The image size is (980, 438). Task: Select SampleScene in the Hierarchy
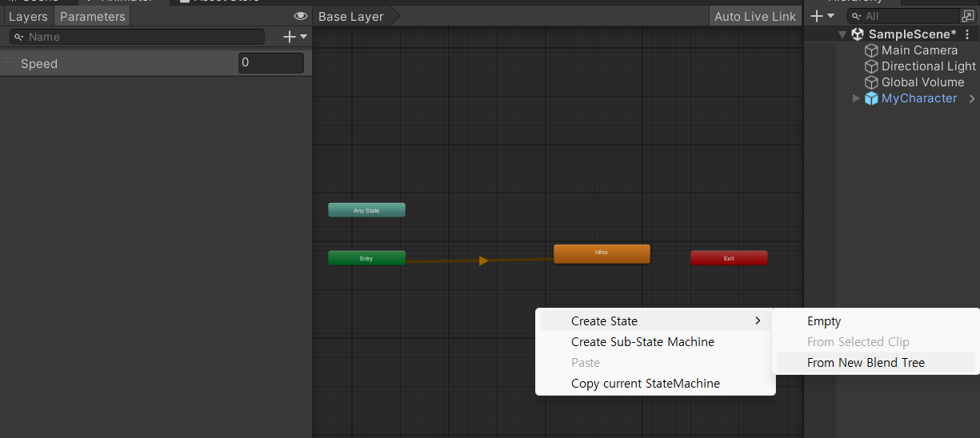912,34
